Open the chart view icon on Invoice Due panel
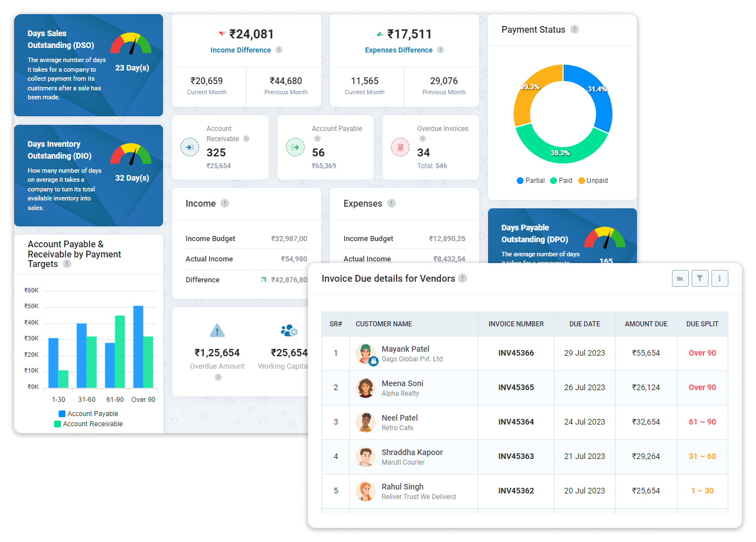Viewport: 756px width, 542px height. pos(680,278)
